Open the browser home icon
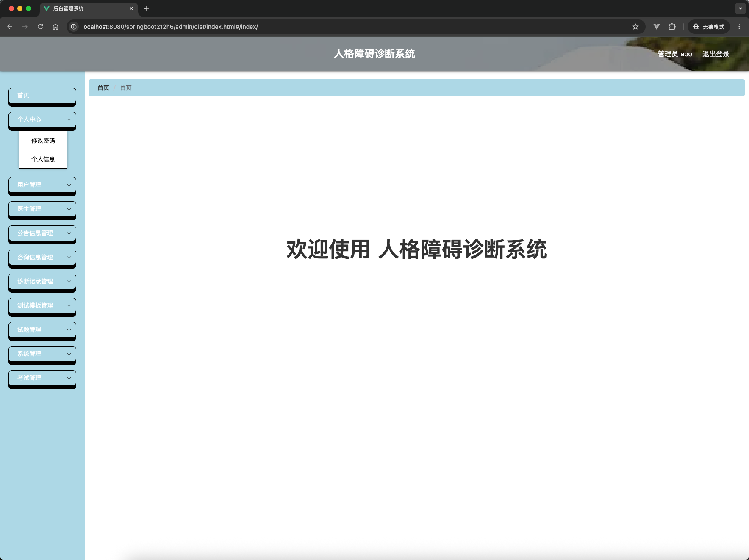Image resolution: width=749 pixels, height=560 pixels. click(x=55, y=27)
